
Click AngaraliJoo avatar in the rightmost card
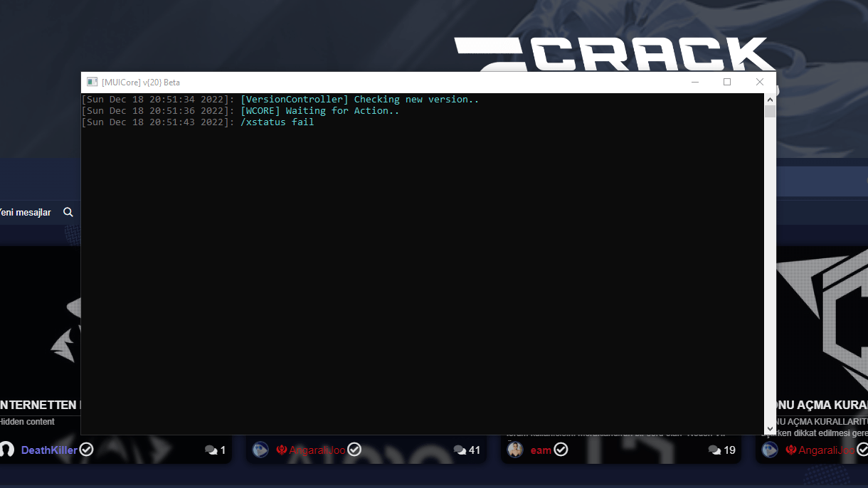coord(770,450)
